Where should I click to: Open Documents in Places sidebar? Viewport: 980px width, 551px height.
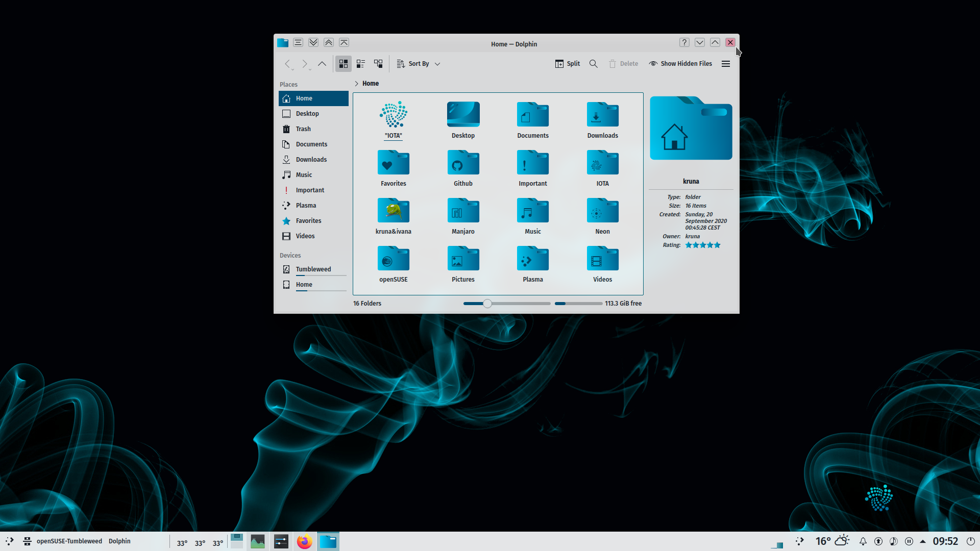tap(313, 144)
